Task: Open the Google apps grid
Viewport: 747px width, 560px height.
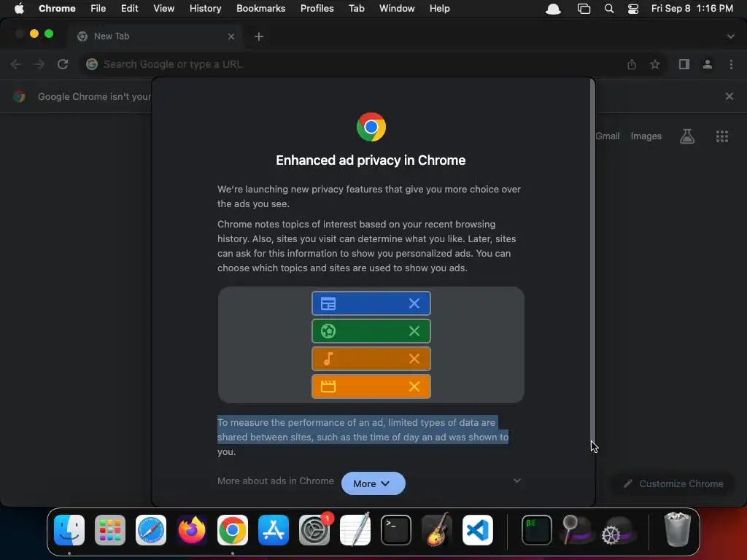Action: (x=721, y=136)
